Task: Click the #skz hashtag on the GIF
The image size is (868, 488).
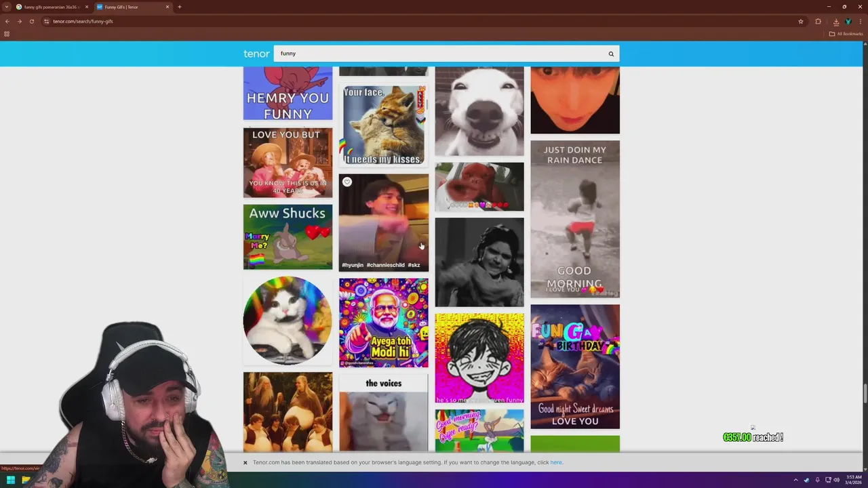Action: tap(414, 265)
